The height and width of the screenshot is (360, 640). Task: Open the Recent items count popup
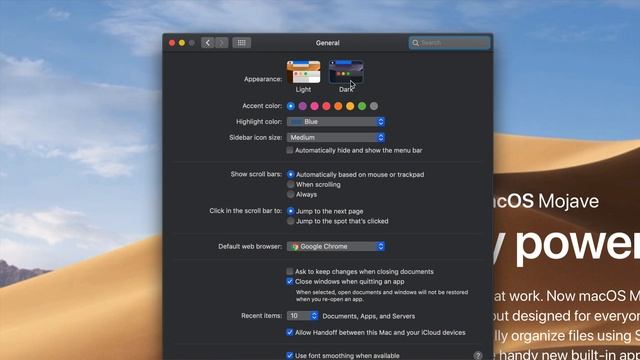tap(302, 316)
